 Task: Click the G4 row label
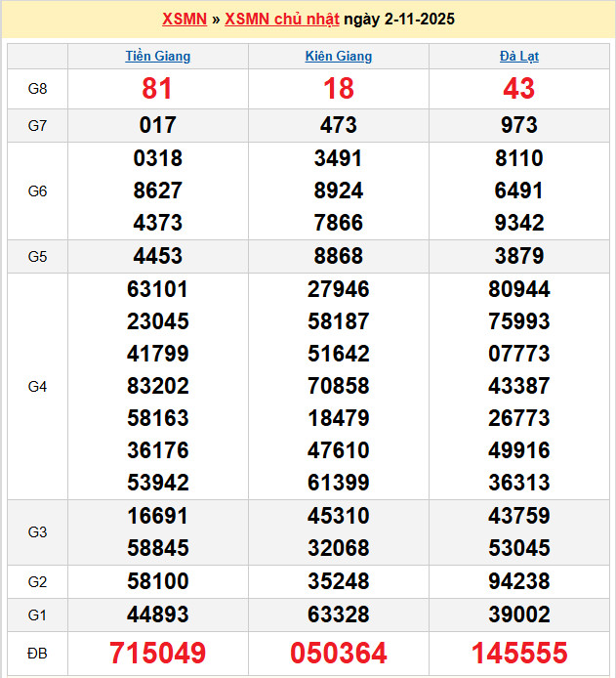click(x=37, y=387)
